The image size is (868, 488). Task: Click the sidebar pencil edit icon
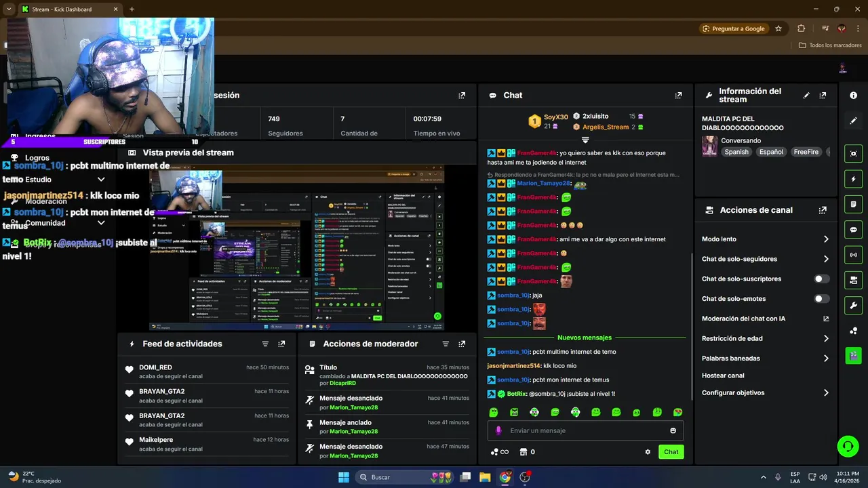(x=853, y=121)
